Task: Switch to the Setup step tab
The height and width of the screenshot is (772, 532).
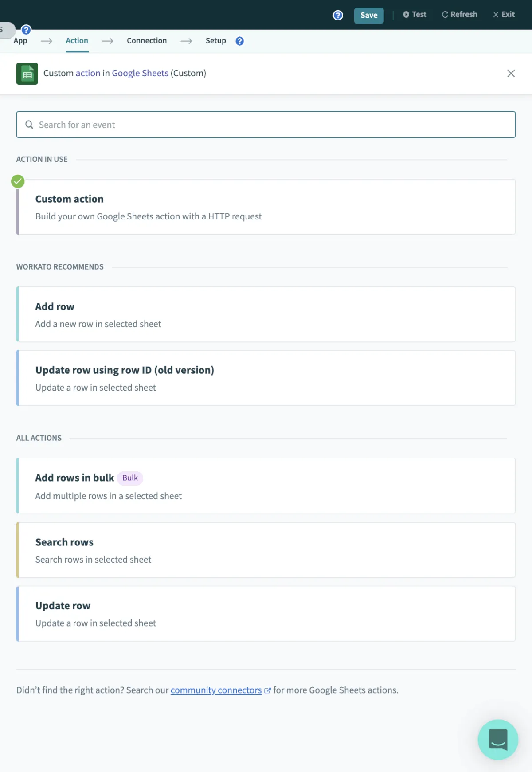Action: point(215,41)
